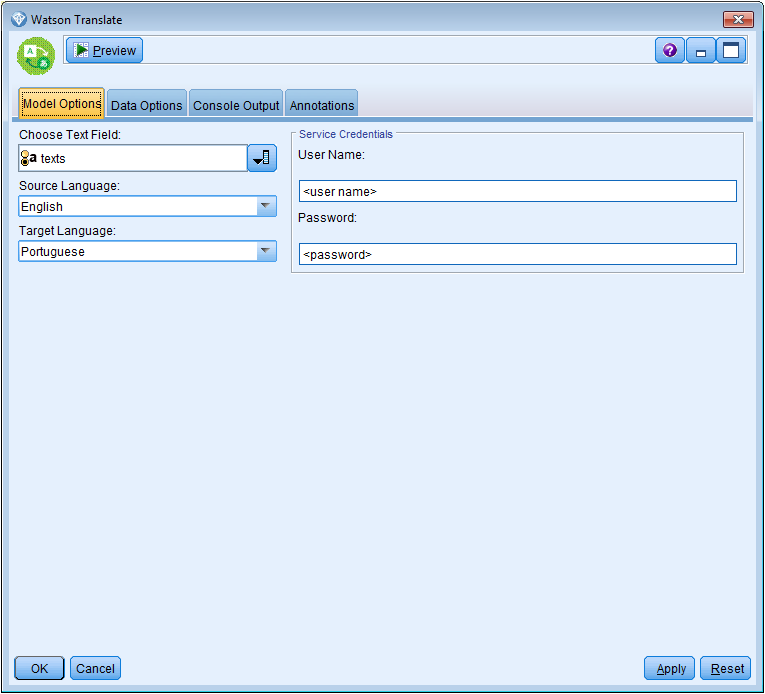Click the Choose Text Field label

coord(70,135)
